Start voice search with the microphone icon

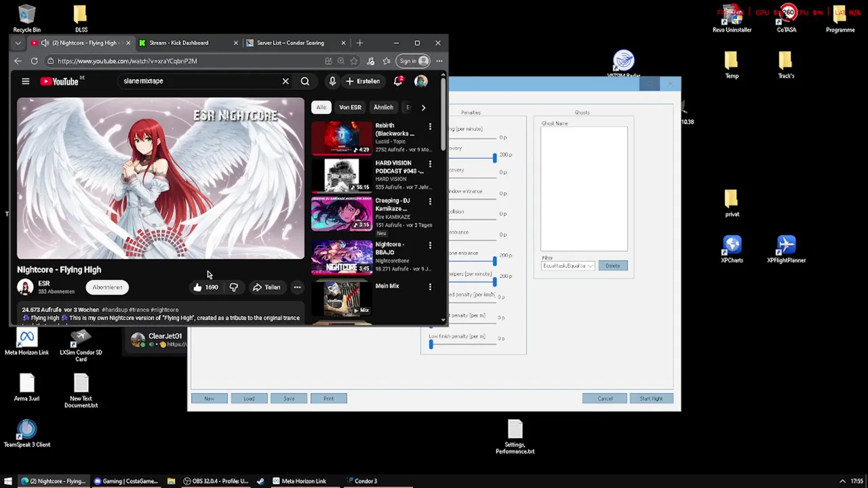pyautogui.click(x=332, y=81)
